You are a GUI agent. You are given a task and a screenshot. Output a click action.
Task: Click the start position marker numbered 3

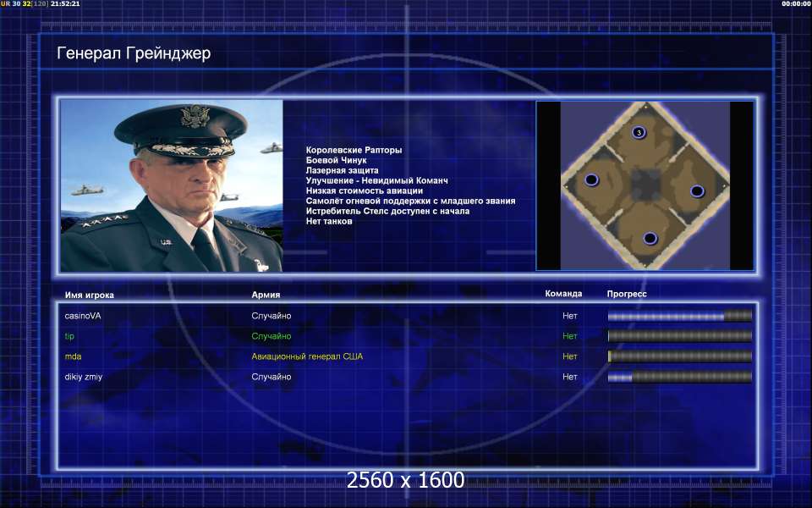tap(639, 133)
